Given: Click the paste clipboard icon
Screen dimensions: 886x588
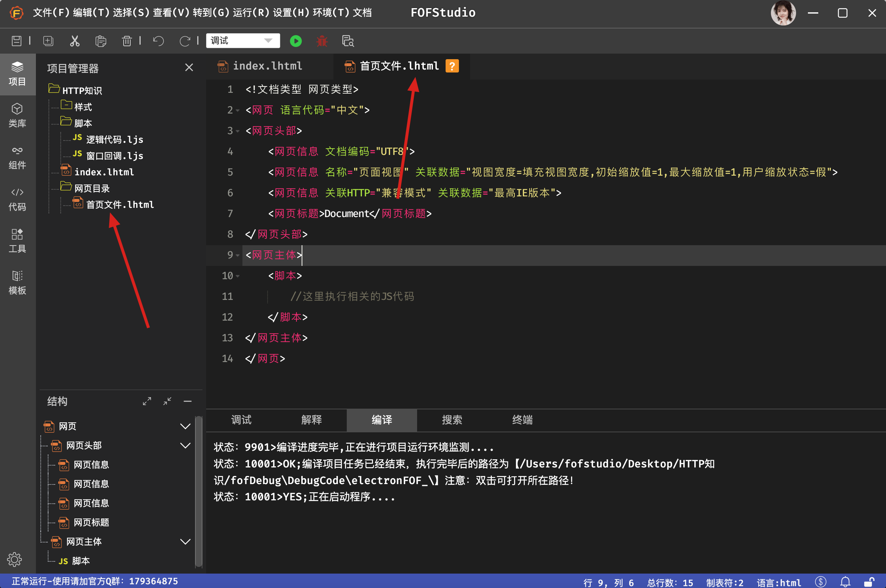Looking at the screenshot, I should [101, 41].
